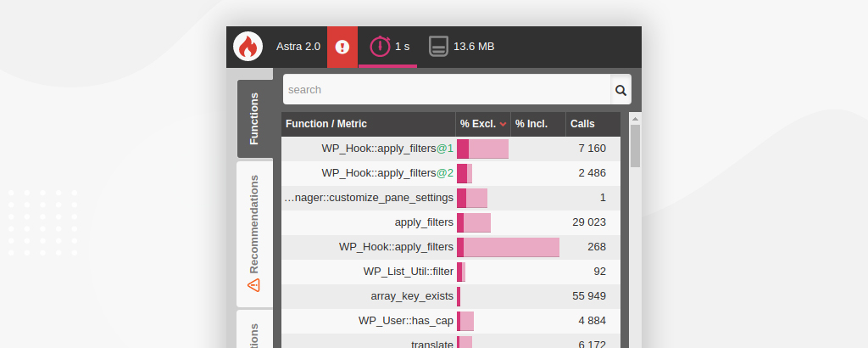Screen dimensions: 868x348
Task: Select the 1 s wall-time dimension tab
Action: [387, 47]
